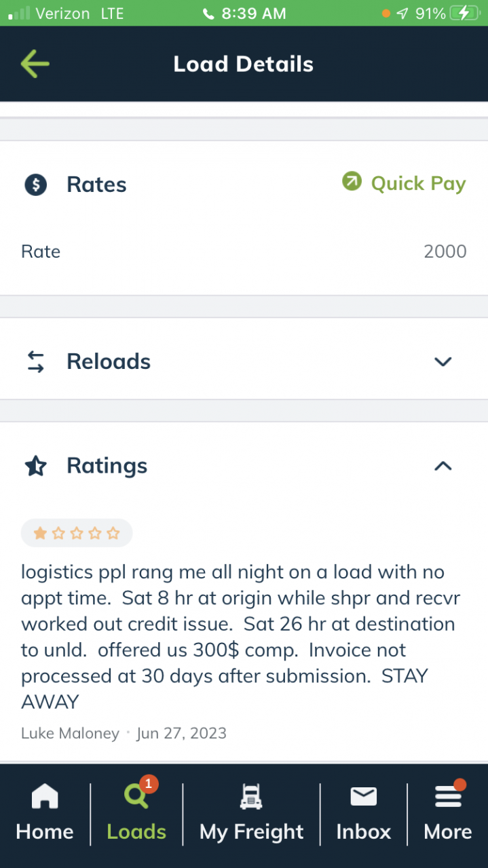
Task: Open the Home tab house icon
Action: point(45,797)
